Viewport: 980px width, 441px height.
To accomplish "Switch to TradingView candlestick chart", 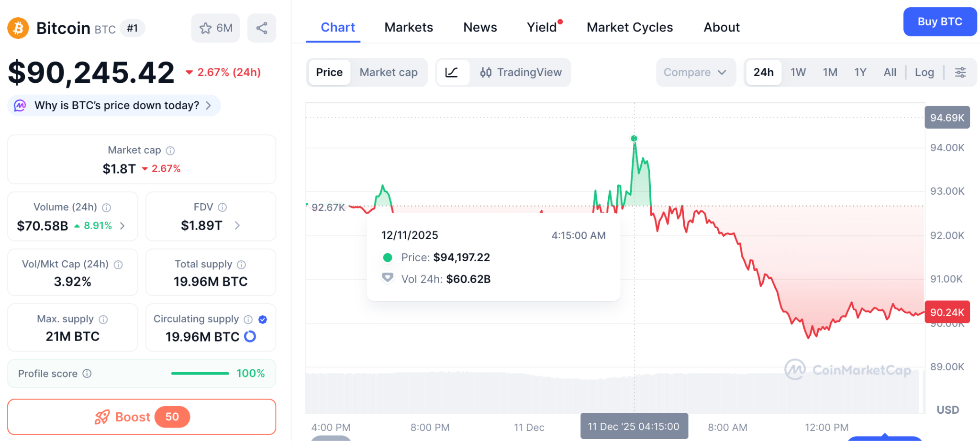I will click(x=521, y=72).
